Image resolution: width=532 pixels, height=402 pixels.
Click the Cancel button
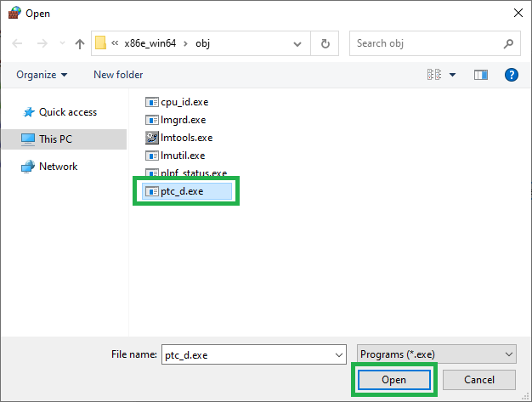point(479,379)
